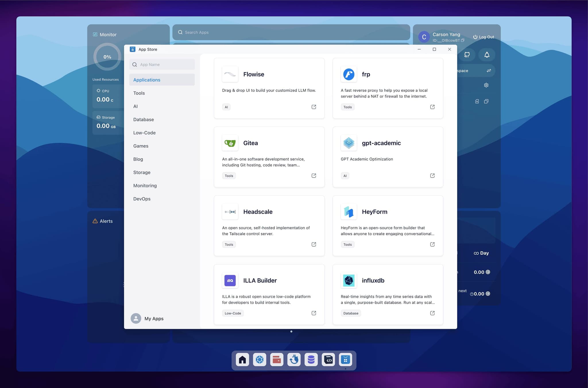The image size is (588, 388).
Task: Open the database icon in the dock
Action: tap(311, 359)
